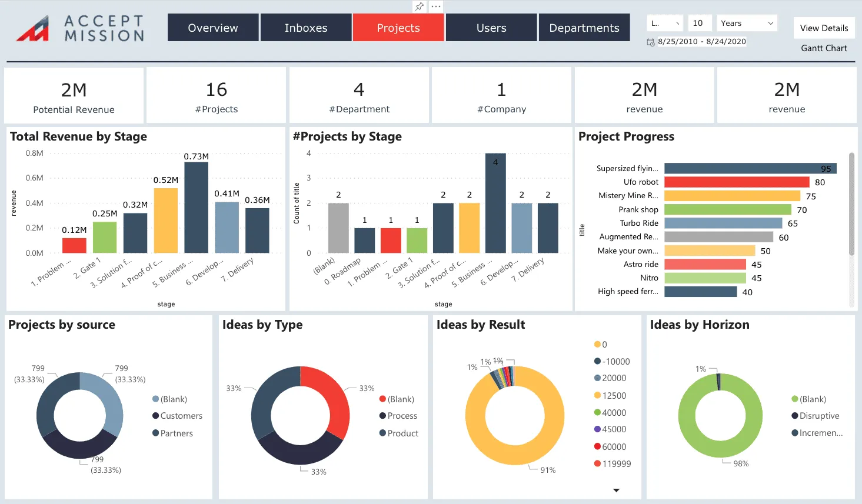Viewport: 862px width, 504px height.
Task: Select the Customers legend color marker
Action: tap(156, 416)
